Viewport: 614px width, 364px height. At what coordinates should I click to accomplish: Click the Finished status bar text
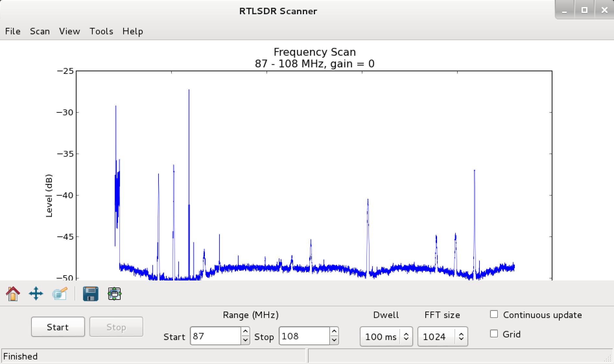tap(20, 357)
